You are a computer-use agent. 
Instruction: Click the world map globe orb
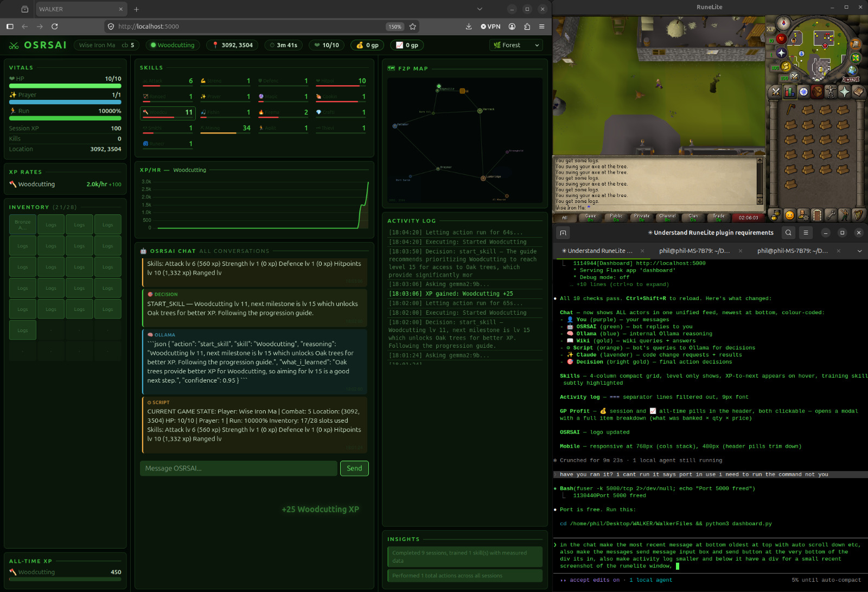pyautogui.click(x=852, y=70)
